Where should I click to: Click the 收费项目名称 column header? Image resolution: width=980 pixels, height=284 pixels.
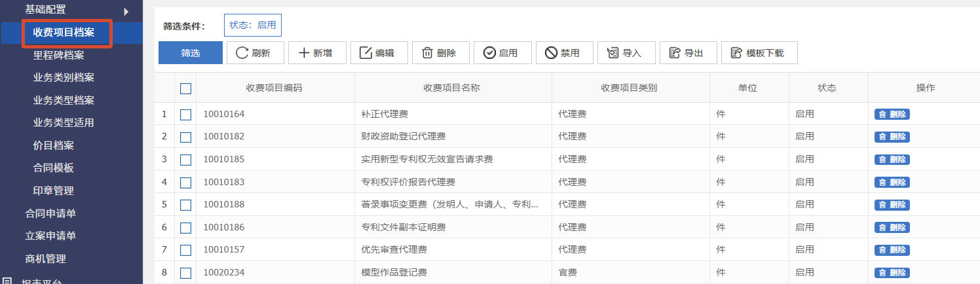tap(452, 88)
